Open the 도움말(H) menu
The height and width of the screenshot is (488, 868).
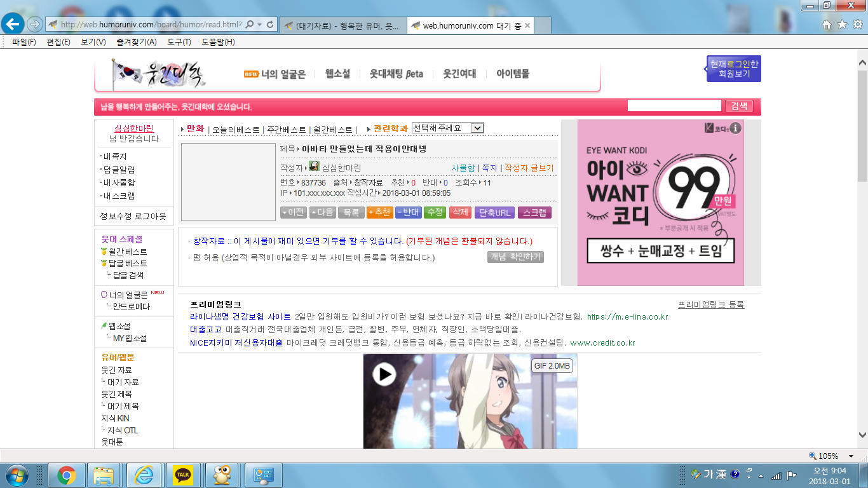pyautogui.click(x=218, y=42)
